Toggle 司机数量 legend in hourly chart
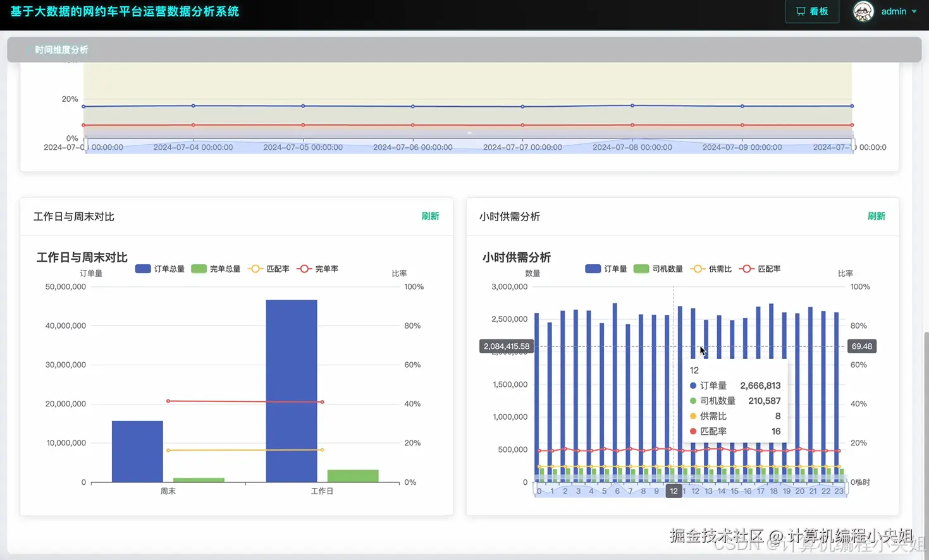 [x=658, y=269]
